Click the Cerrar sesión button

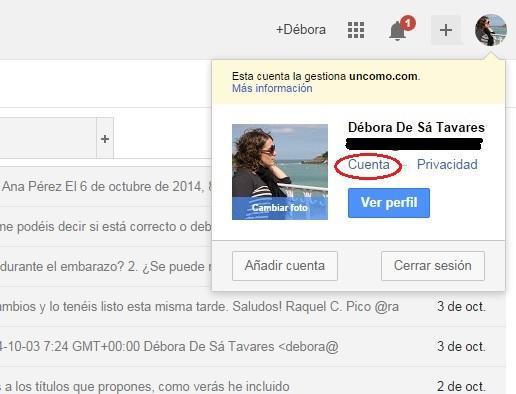coord(433,266)
